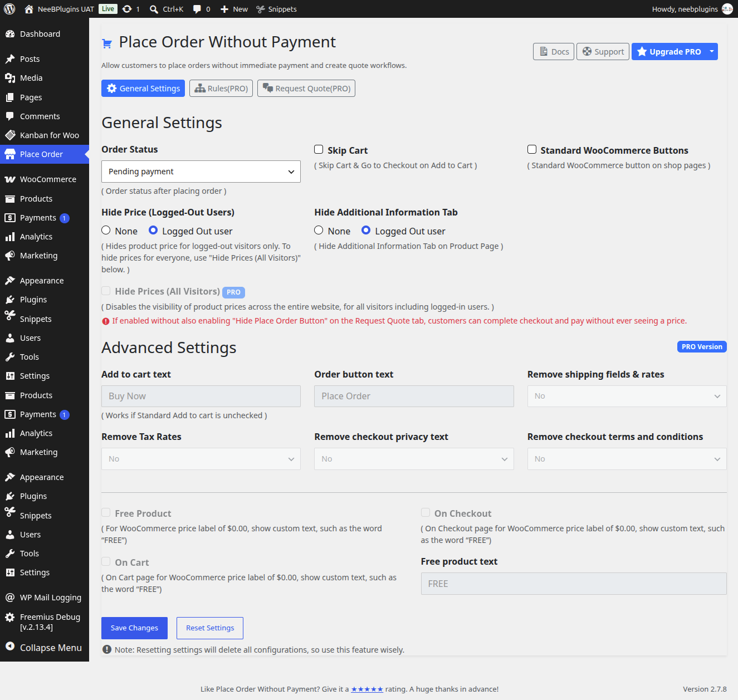This screenshot has height=700, width=738.
Task: Click the WordPress logo in admin bar
Action: tap(9, 9)
